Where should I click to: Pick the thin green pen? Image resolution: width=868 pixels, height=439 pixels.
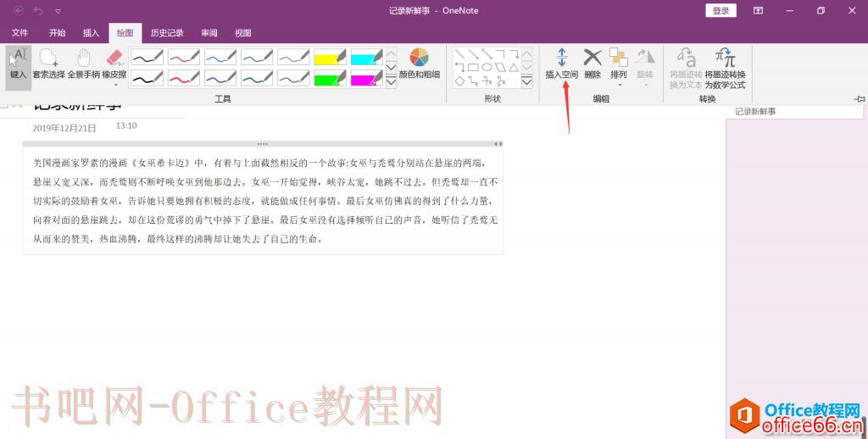pos(257,57)
